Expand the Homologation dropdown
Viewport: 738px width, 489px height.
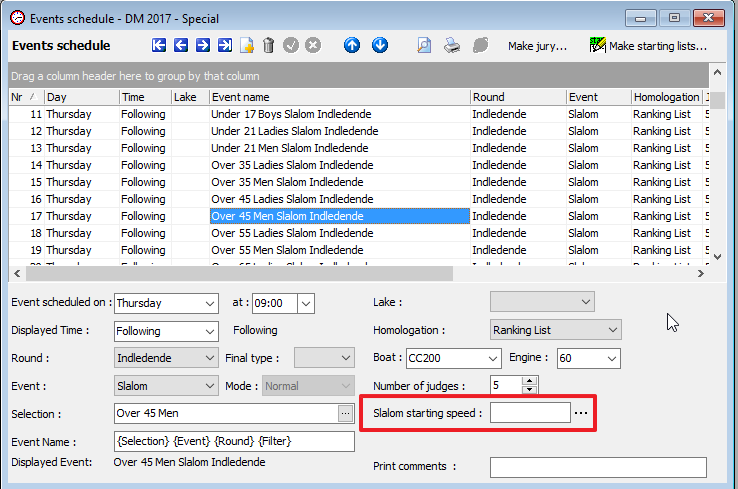click(x=612, y=330)
